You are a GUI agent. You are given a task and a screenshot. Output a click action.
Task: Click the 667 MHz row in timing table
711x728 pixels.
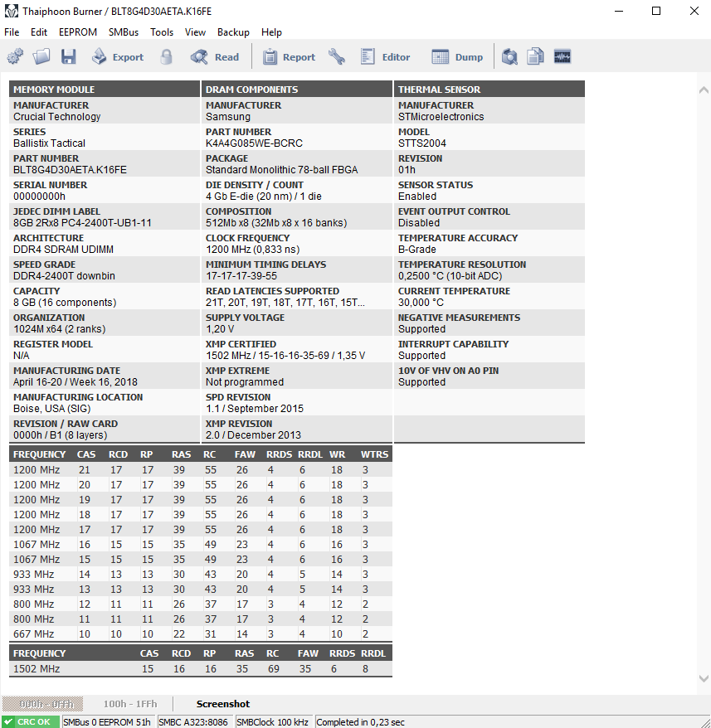point(201,633)
